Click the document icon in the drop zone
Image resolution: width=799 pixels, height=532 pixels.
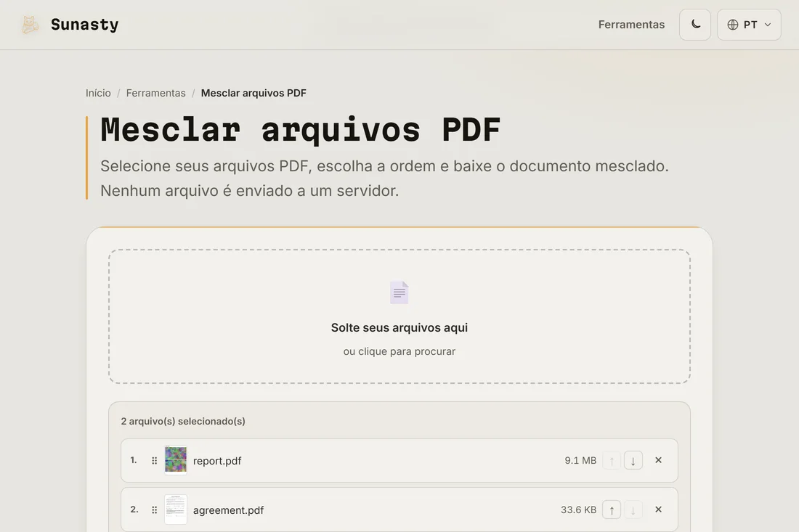click(399, 292)
